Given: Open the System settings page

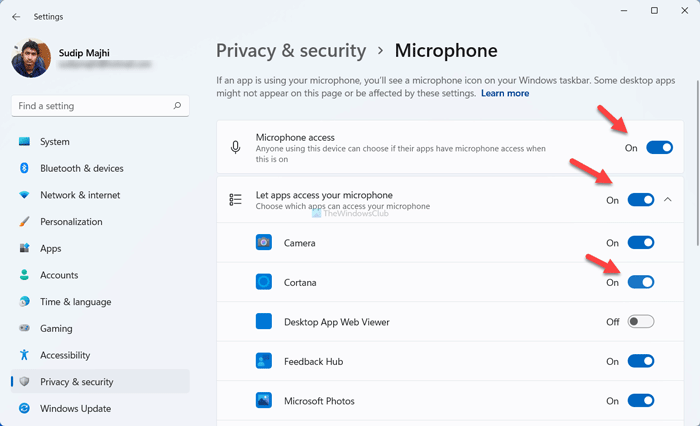Looking at the screenshot, I should pos(55,142).
